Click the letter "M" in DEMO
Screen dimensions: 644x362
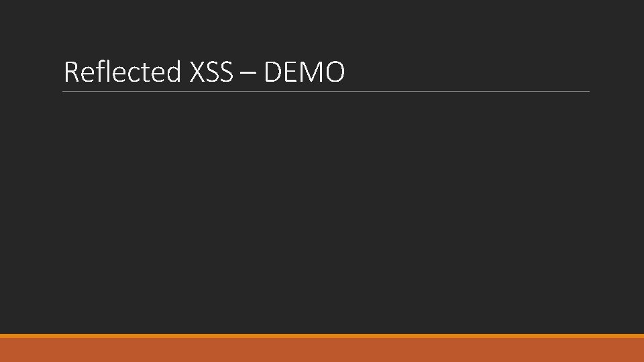[311, 72]
